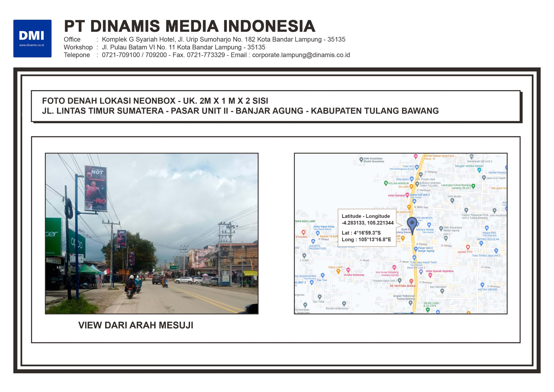Image resolution: width=554 pixels, height=392 pixels.
Task: Open the street view photo of neonbox
Action: [151, 233]
